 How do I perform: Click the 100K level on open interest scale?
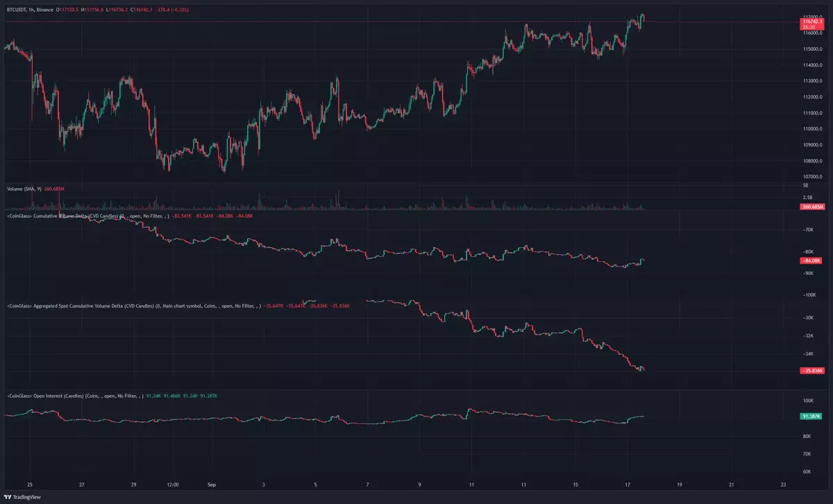click(808, 401)
